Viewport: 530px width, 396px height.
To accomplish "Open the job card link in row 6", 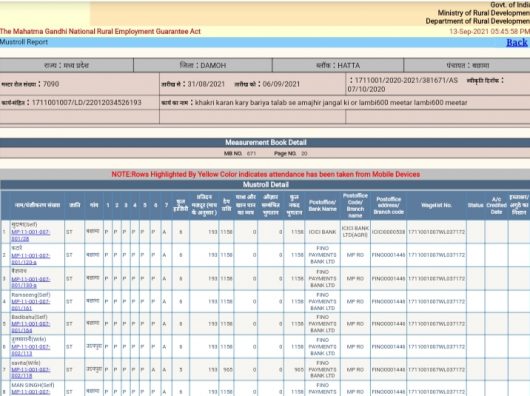I will tap(30, 350).
